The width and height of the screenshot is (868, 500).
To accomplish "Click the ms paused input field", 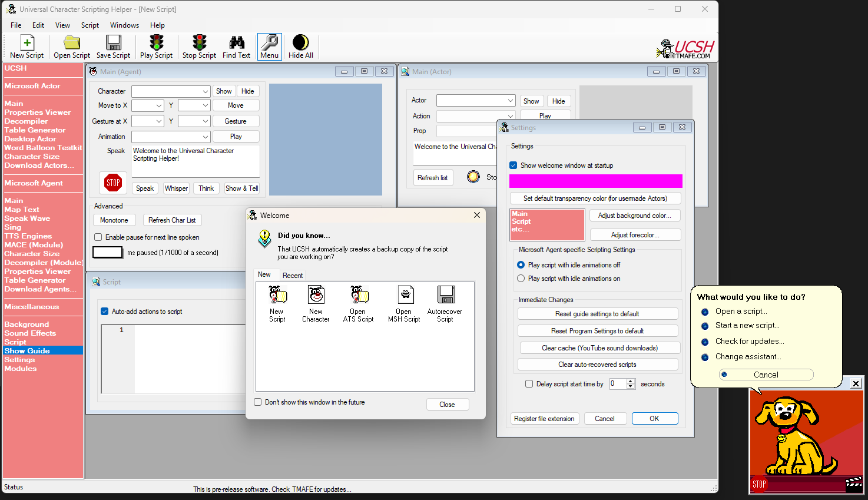I will coord(108,253).
